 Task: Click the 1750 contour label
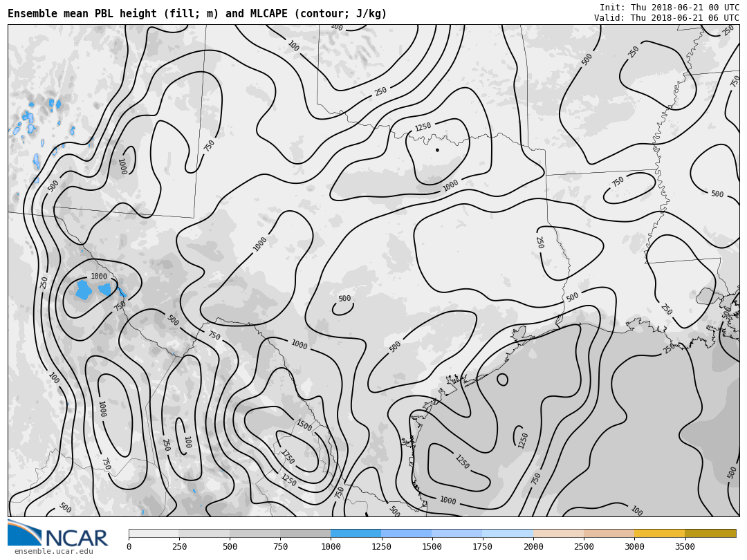[x=287, y=457]
